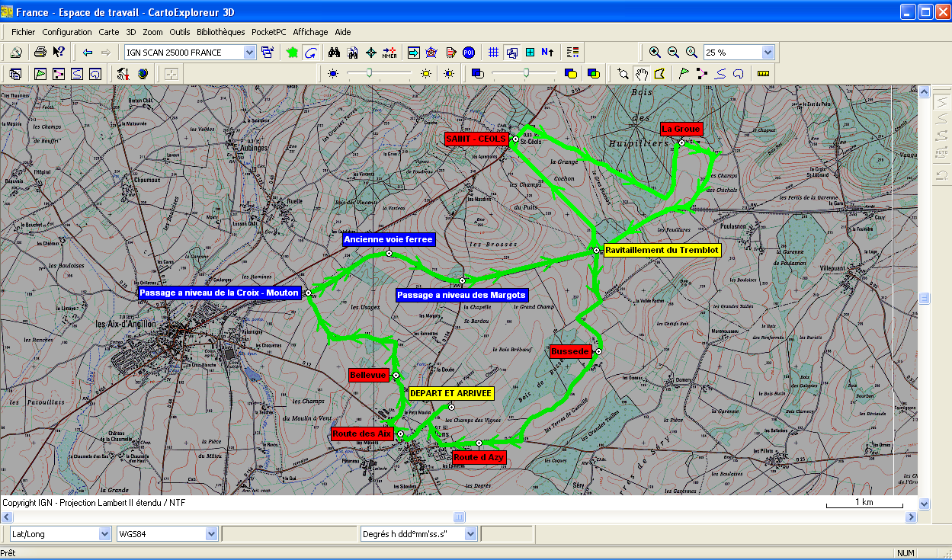The height and width of the screenshot is (560, 952).
Task: Toggle the green star favorites button
Action: click(x=292, y=53)
